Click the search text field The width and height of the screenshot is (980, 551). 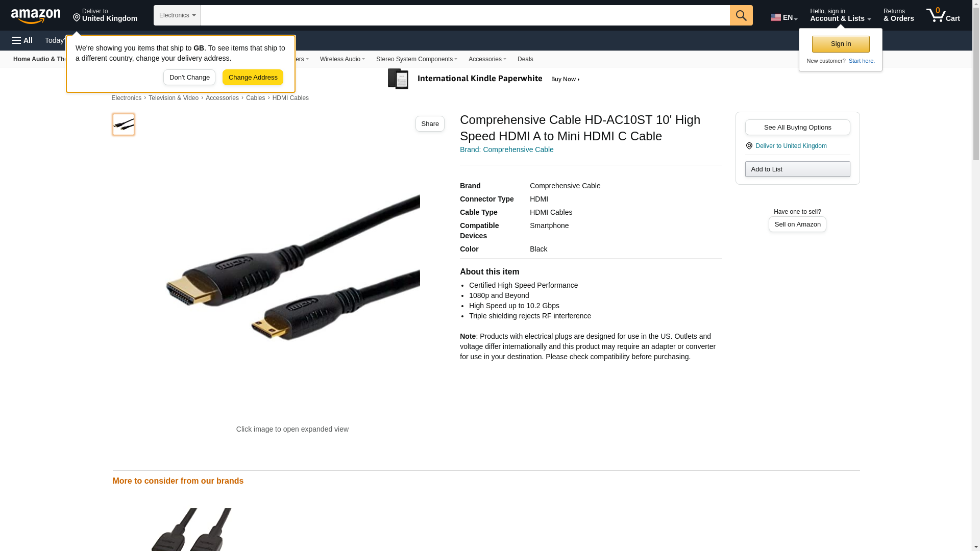[465, 15]
